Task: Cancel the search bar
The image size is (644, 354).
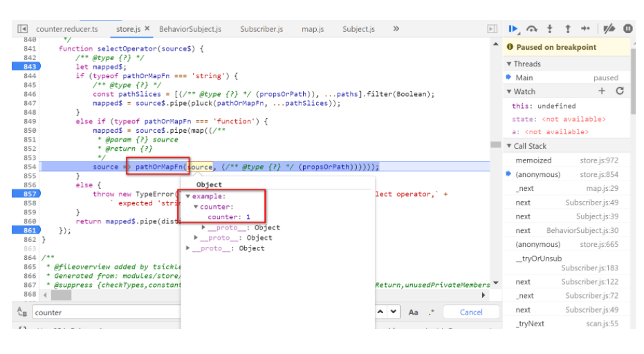Action: (471, 312)
